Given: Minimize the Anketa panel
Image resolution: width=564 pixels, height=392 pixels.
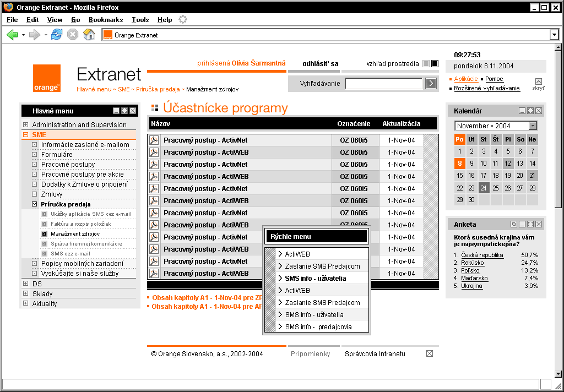Looking at the screenshot, I should [x=522, y=224].
